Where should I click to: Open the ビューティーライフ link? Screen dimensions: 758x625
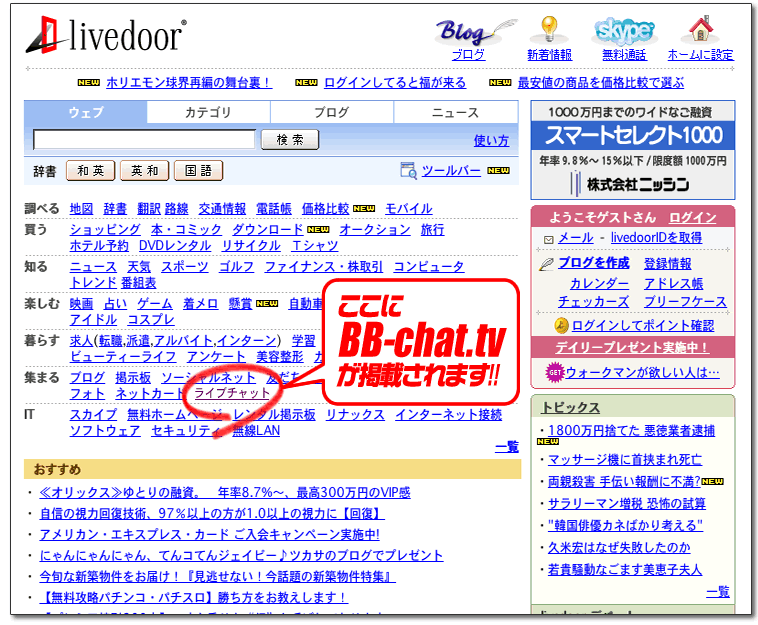click(123, 357)
